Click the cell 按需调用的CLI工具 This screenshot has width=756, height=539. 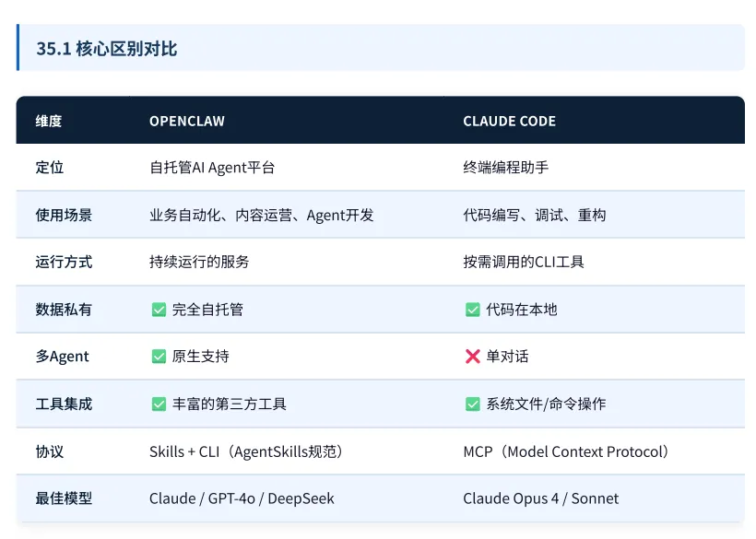tap(524, 262)
